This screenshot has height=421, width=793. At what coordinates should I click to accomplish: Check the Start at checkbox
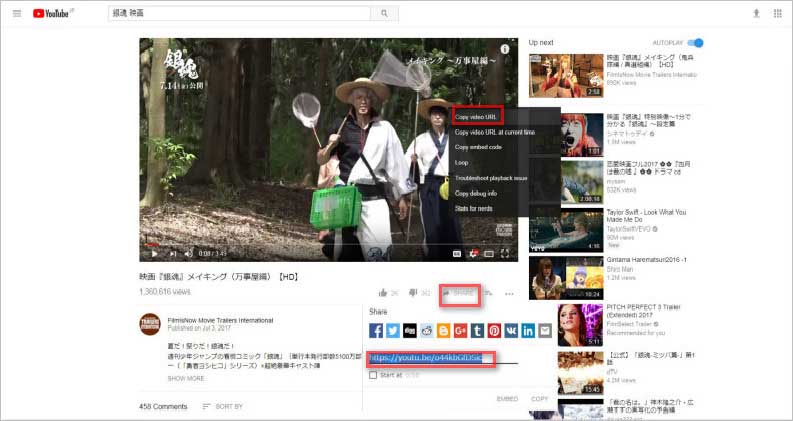[373, 375]
